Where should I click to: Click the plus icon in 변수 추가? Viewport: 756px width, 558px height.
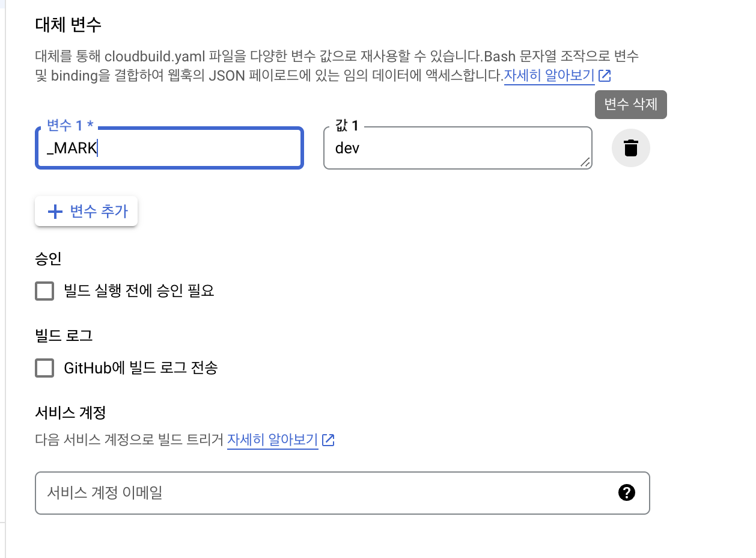[x=55, y=212]
